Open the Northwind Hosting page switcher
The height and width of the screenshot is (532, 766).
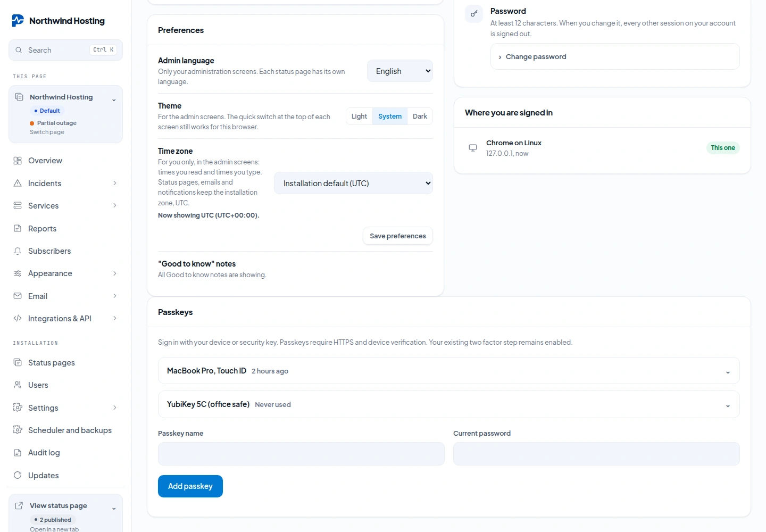[x=66, y=114]
